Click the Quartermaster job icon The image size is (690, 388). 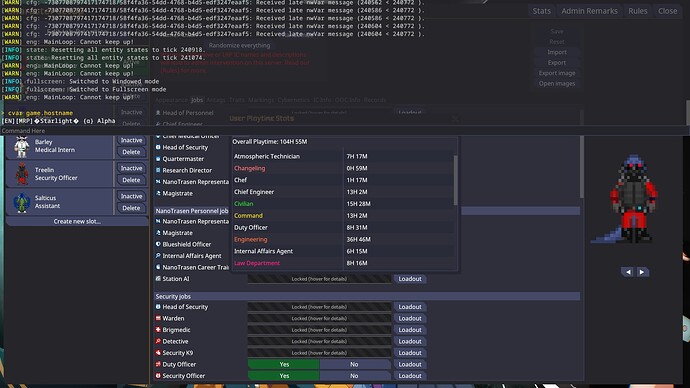click(158, 159)
